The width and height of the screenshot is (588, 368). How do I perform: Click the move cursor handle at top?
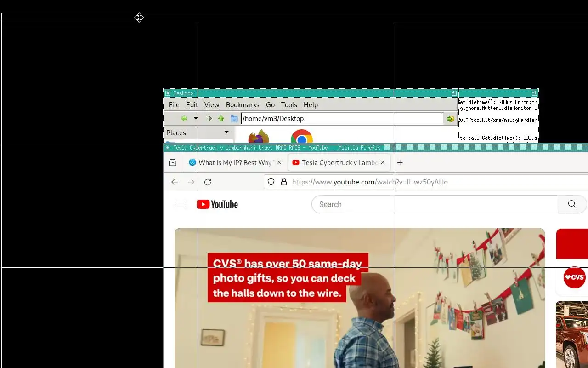click(139, 17)
